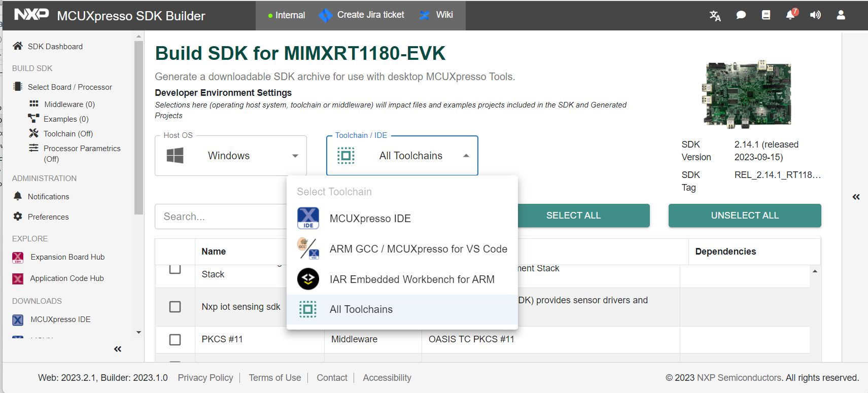Click the ARM GCC / VS Code icon
868x393 pixels.
coord(308,249)
